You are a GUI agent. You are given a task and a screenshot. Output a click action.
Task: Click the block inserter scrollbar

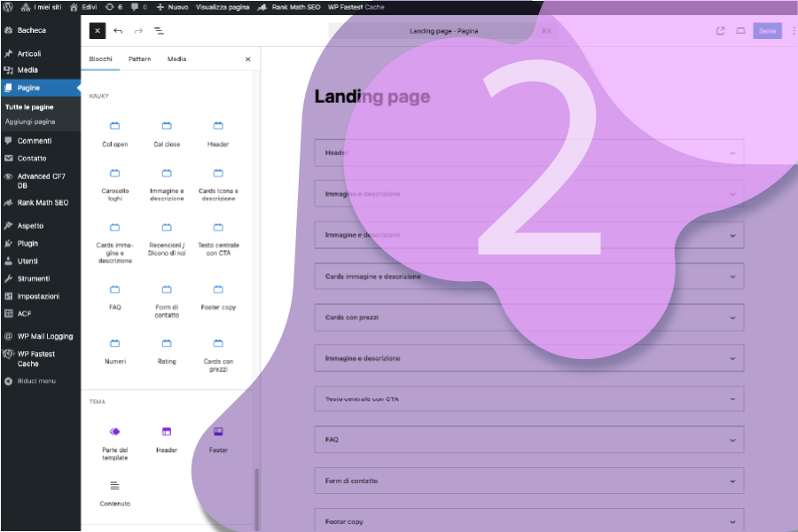coord(258,497)
